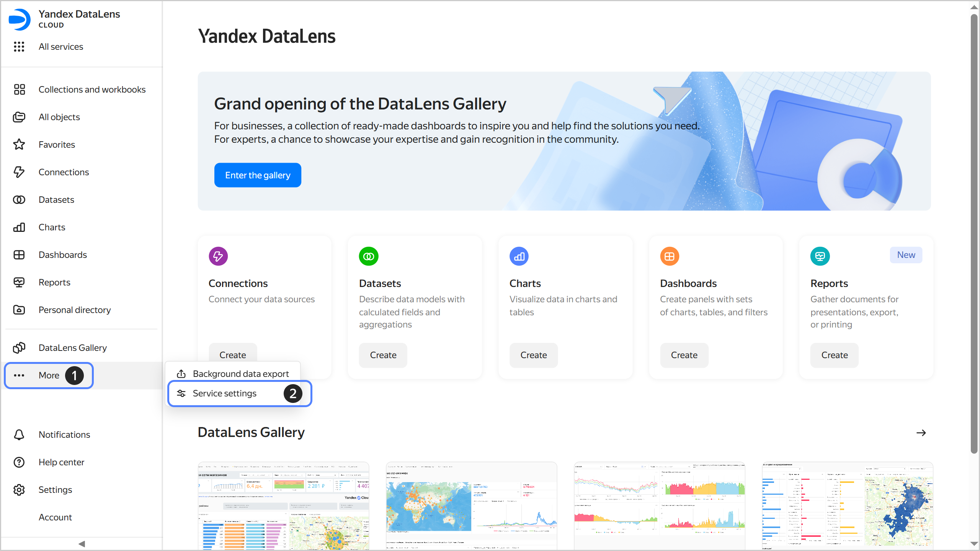Choose Background data export menu entry
Screen dimensions: 980x551
[240, 374]
